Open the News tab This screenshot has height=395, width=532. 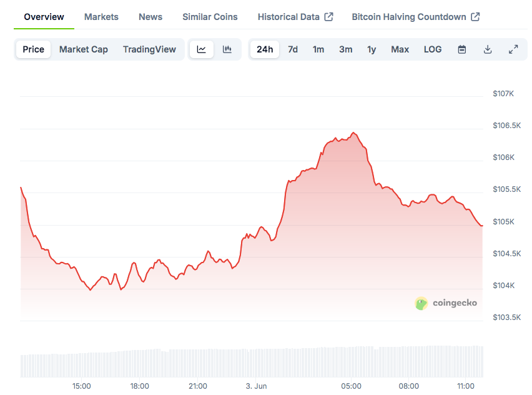(x=150, y=17)
